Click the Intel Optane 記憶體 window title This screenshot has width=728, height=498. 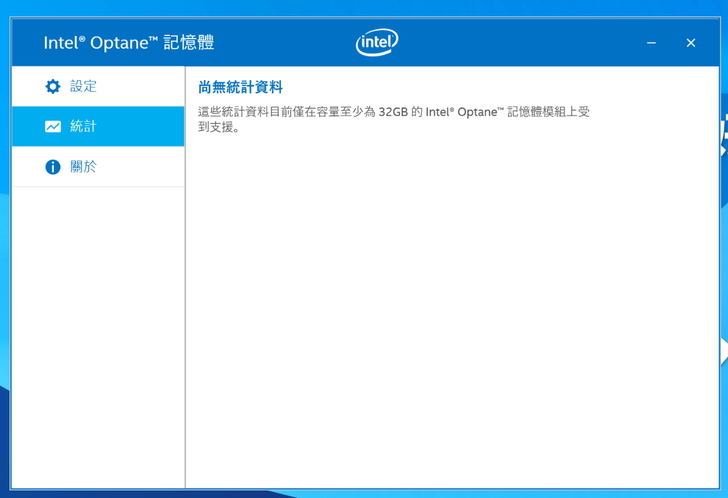point(129,43)
